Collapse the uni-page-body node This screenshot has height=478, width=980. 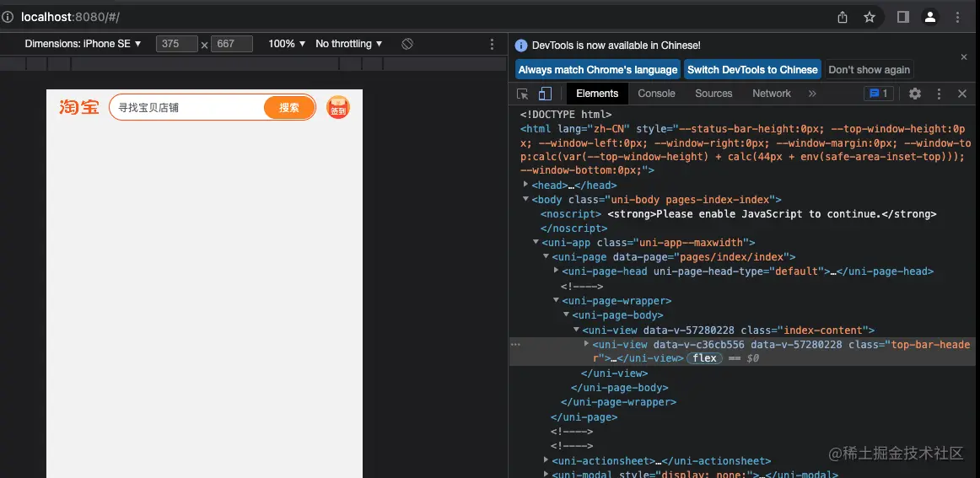[x=566, y=315]
